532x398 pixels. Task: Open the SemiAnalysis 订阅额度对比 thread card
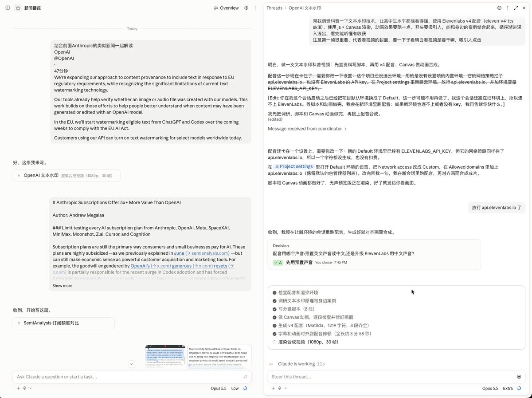[x=63, y=323]
